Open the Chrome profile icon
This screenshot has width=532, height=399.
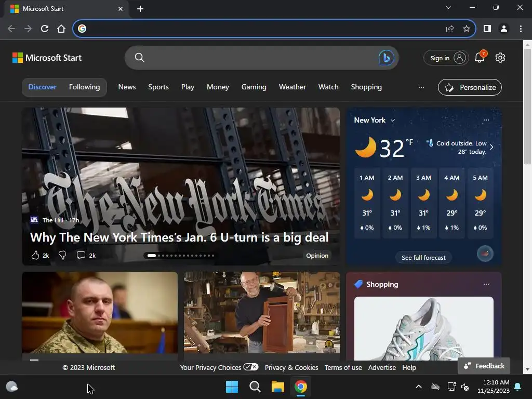pyautogui.click(x=504, y=29)
